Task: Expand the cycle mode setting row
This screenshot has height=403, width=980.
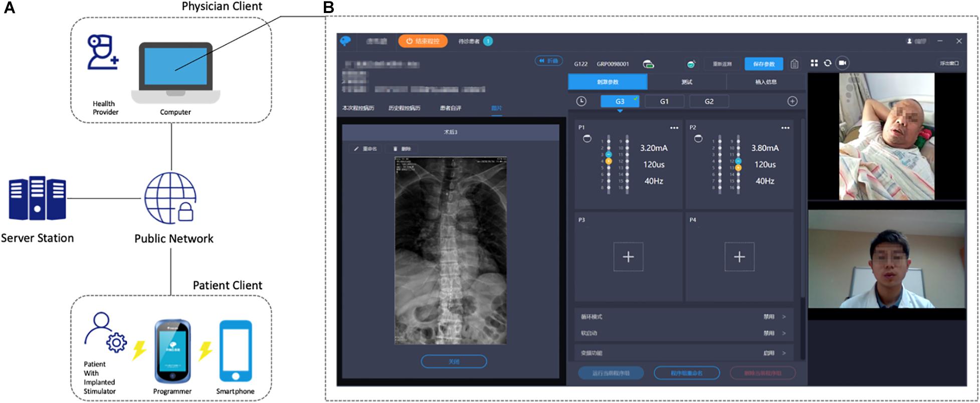Action: tap(684, 317)
